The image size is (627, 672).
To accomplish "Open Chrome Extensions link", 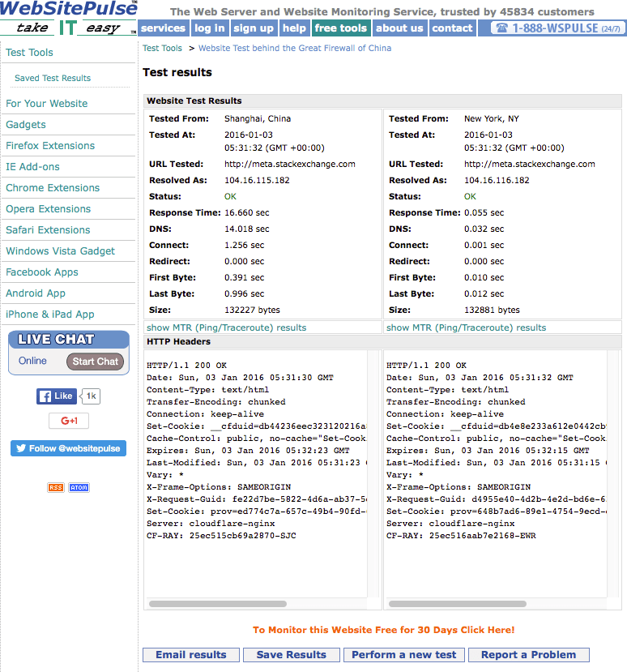I will [x=53, y=188].
